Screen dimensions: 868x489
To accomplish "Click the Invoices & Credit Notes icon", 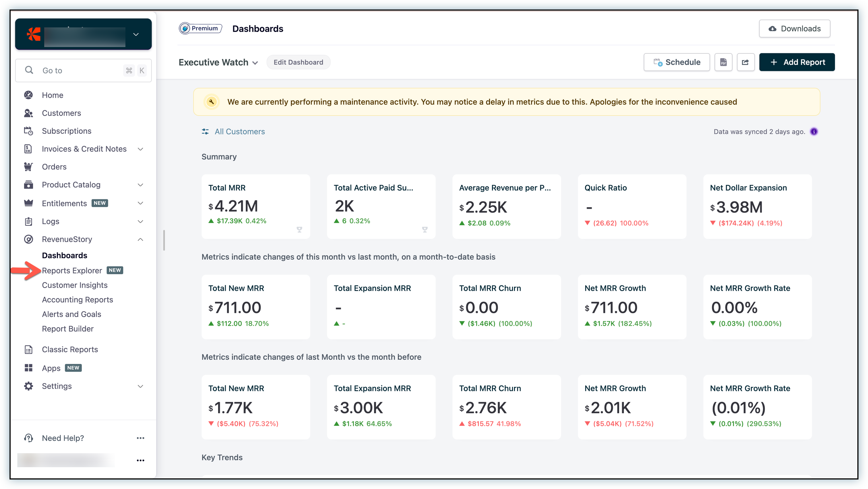I will 28,149.
